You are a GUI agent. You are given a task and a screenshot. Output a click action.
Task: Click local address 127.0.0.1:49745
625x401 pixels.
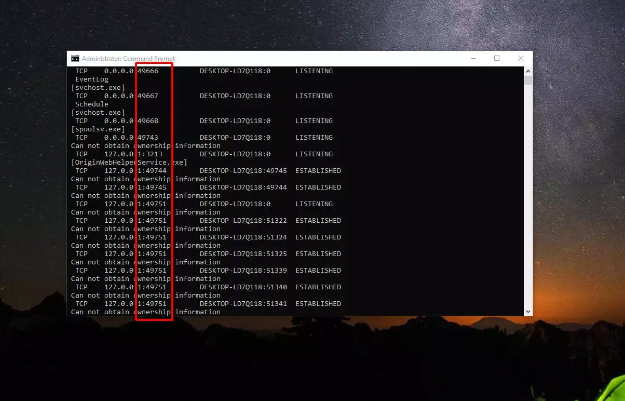point(136,187)
